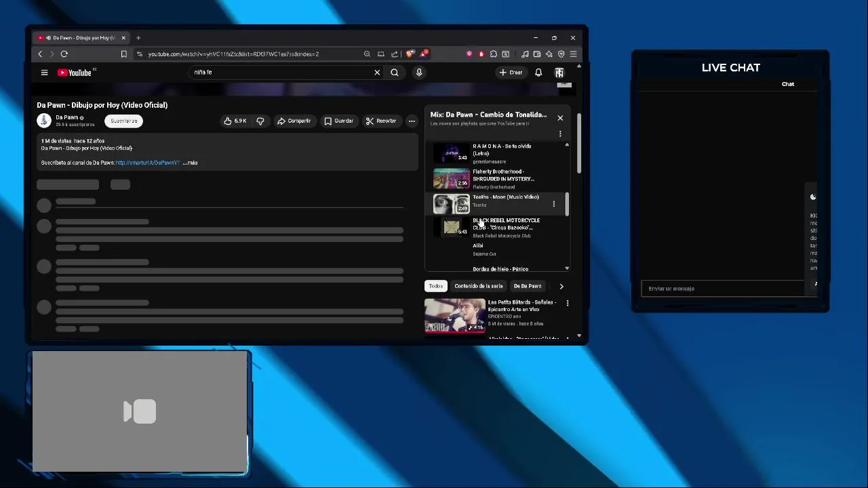Select the Da Pawn - Dibujo por Hoy tab
Screen dimensions: 868x488
pos(81,38)
